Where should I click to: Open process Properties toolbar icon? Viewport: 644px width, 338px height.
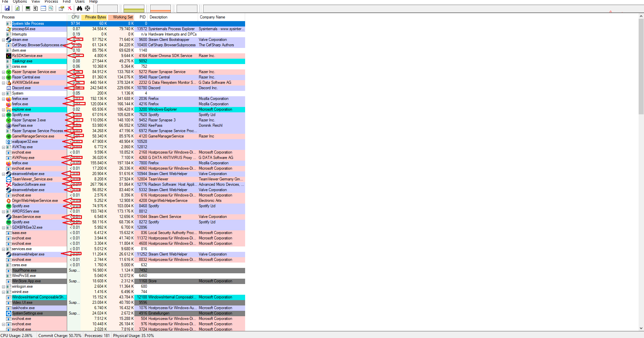pyautogui.click(x=61, y=8)
